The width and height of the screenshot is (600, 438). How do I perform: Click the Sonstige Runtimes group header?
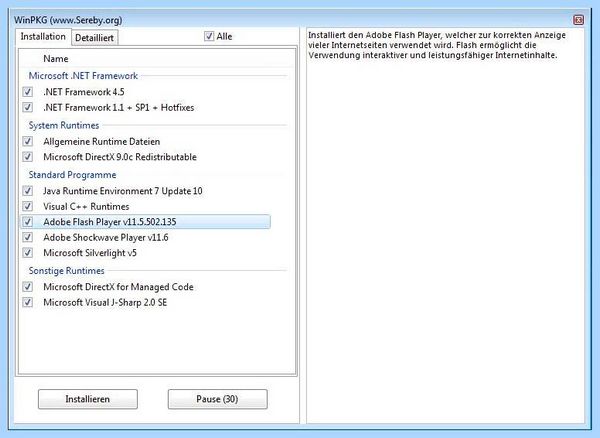[x=67, y=271]
